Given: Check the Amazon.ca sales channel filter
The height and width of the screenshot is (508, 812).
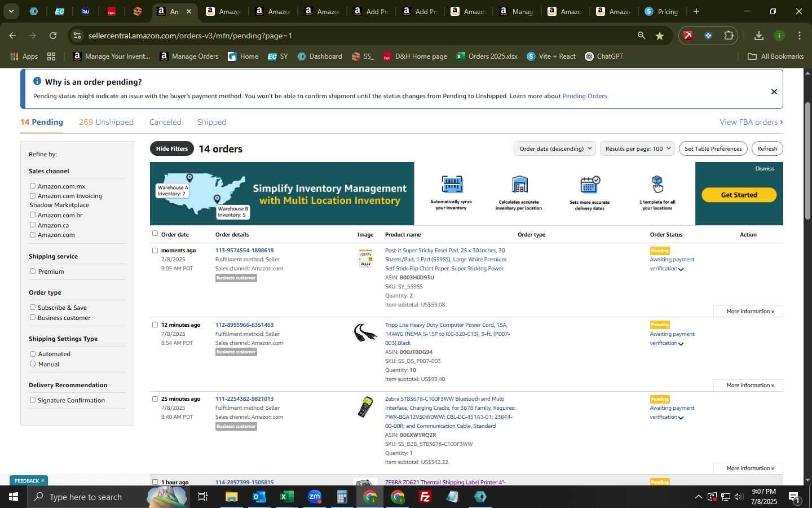Looking at the screenshot, I should tap(33, 225).
